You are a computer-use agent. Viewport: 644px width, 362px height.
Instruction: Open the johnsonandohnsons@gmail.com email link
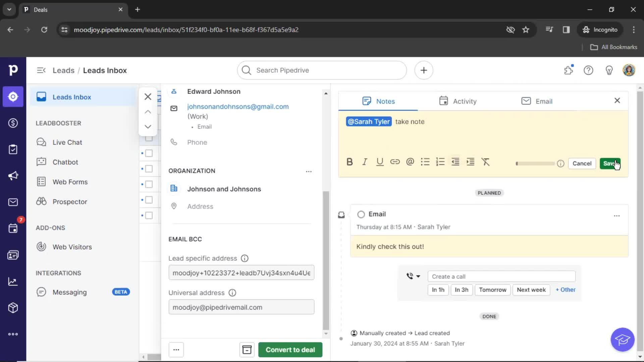238,107
